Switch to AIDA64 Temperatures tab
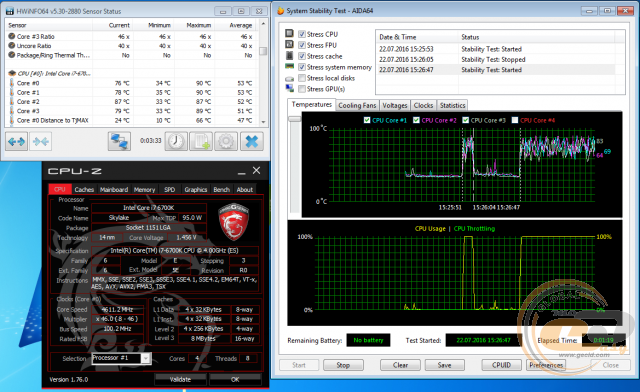The height and width of the screenshot is (392, 640). pyautogui.click(x=311, y=105)
